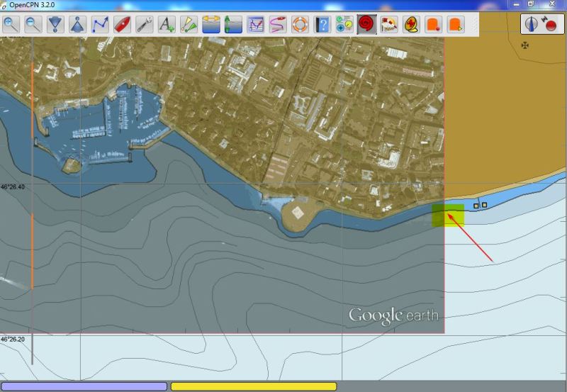Screen dimensions: 567x392
Task: Toggle tracking with the pink track icon
Action: [278, 25]
